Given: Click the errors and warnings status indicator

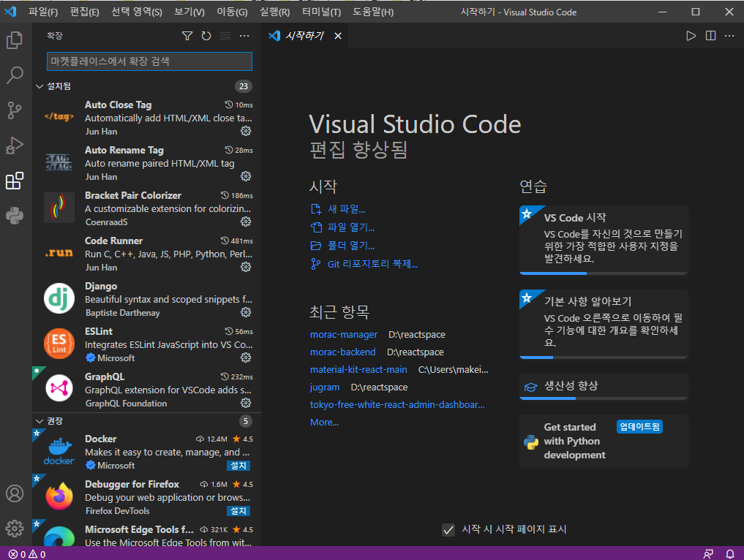Looking at the screenshot, I should point(27,554).
